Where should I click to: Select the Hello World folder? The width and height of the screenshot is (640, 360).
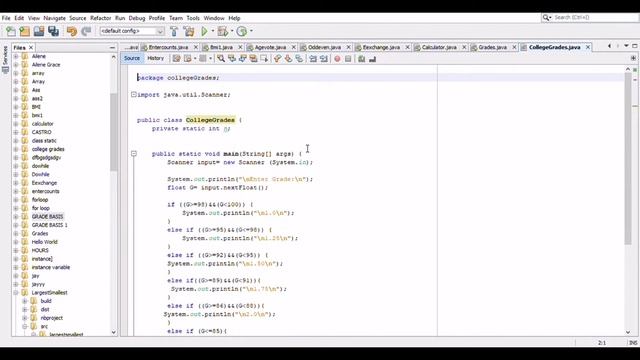[44, 242]
